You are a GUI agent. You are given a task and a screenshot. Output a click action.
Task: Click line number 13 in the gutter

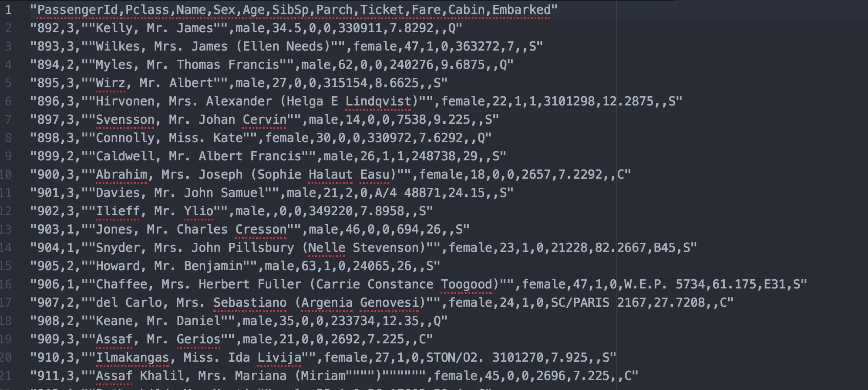coord(6,229)
